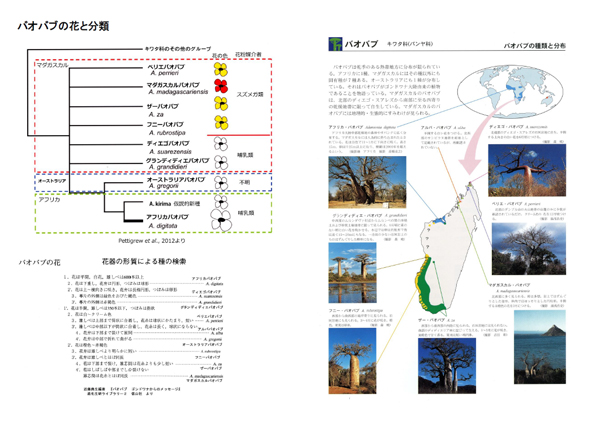
Task: Click the ザーバオバブ branch label
Action: pyautogui.click(x=163, y=106)
